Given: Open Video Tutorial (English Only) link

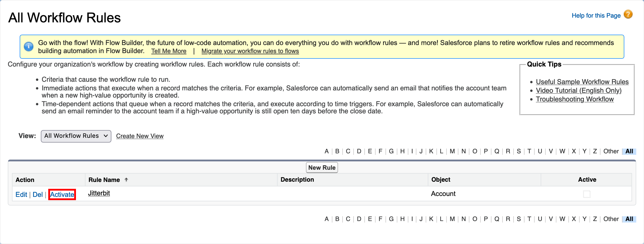Looking at the screenshot, I should pyautogui.click(x=579, y=90).
